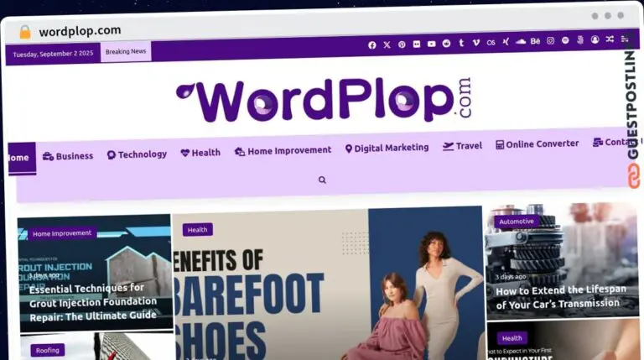
Task: Open the YouTube social icon
Action: click(431, 44)
